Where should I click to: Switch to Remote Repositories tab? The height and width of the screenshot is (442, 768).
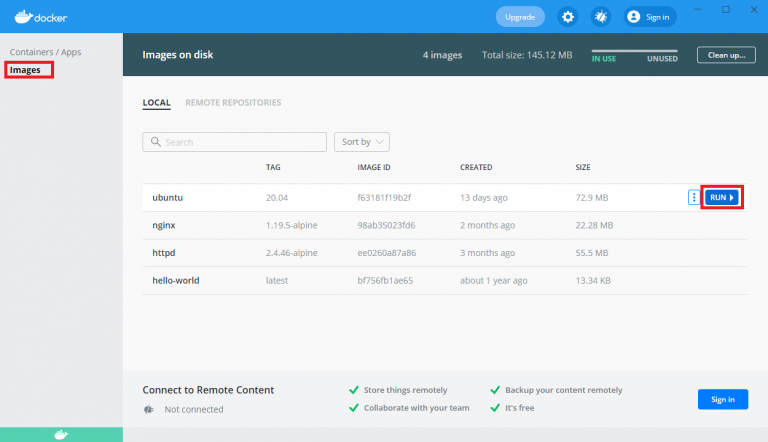click(233, 102)
